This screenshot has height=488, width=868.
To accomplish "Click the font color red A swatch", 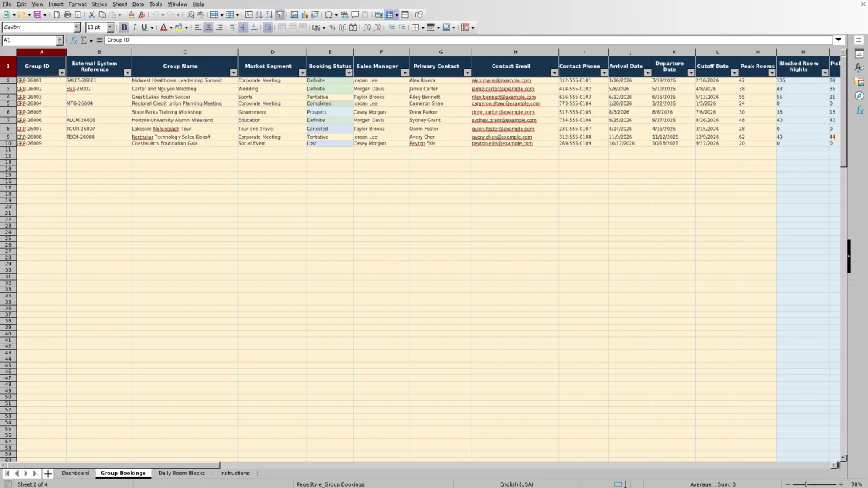I will click(163, 27).
